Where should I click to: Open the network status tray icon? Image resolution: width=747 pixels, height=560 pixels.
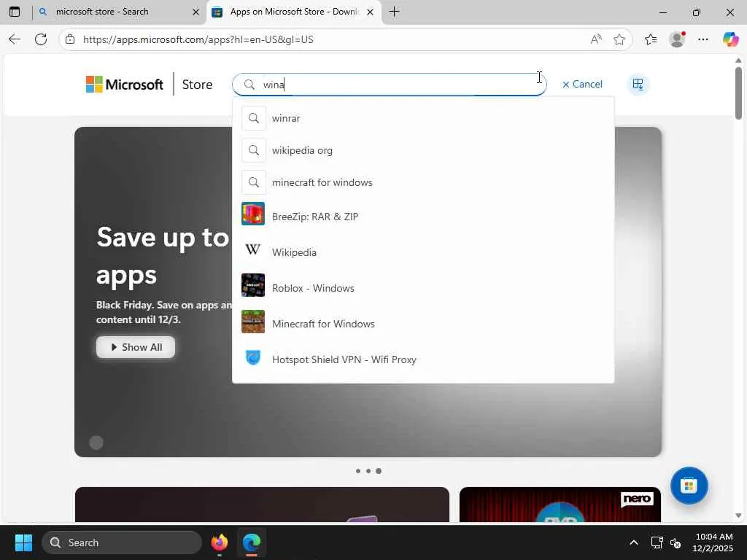(657, 542)
